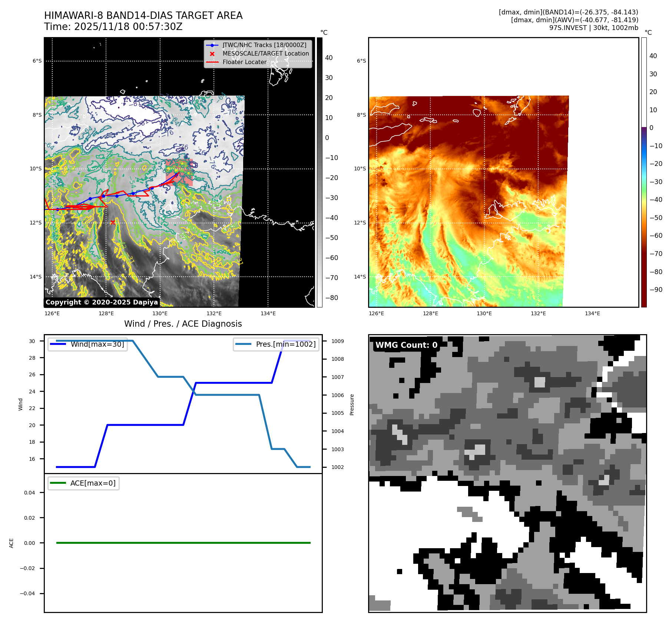Click the HIMAWARI-8 BAND14-DIAS TARGET AREA title
The height and width of the screenshot is (626, 672).
click(x=143, y=16)
